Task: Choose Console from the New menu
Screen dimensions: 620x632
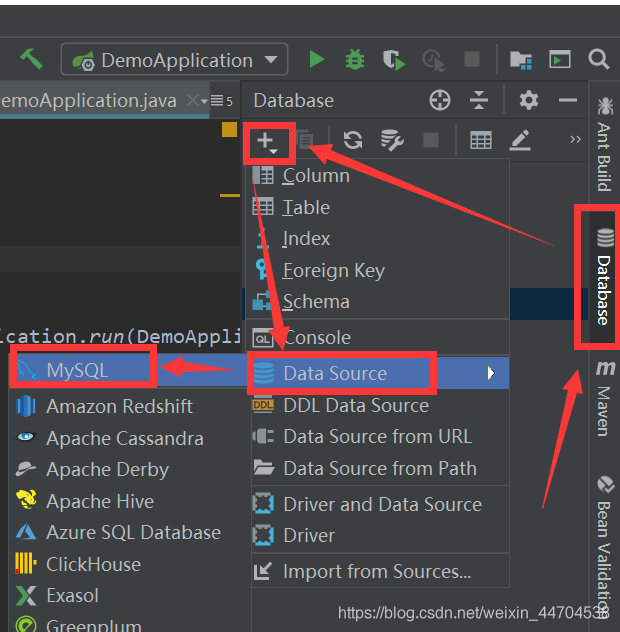Action: (x=378, y=338)
